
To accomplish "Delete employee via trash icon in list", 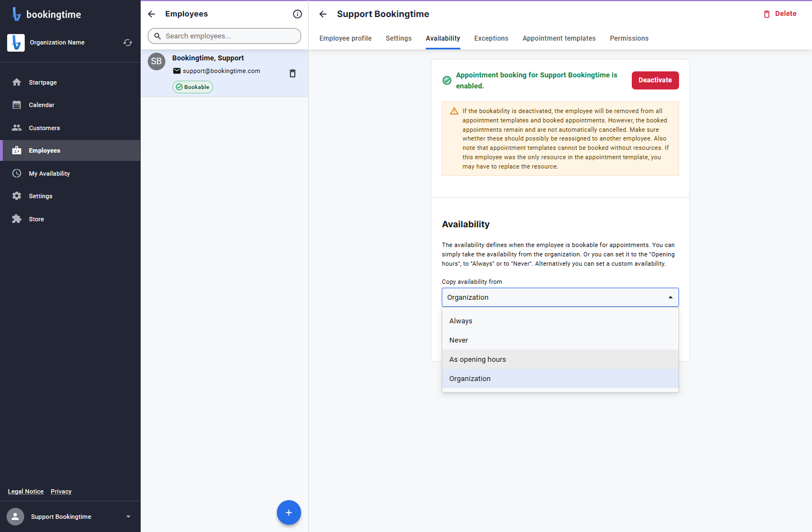I will pyautogui.click(x=292, y=74).
